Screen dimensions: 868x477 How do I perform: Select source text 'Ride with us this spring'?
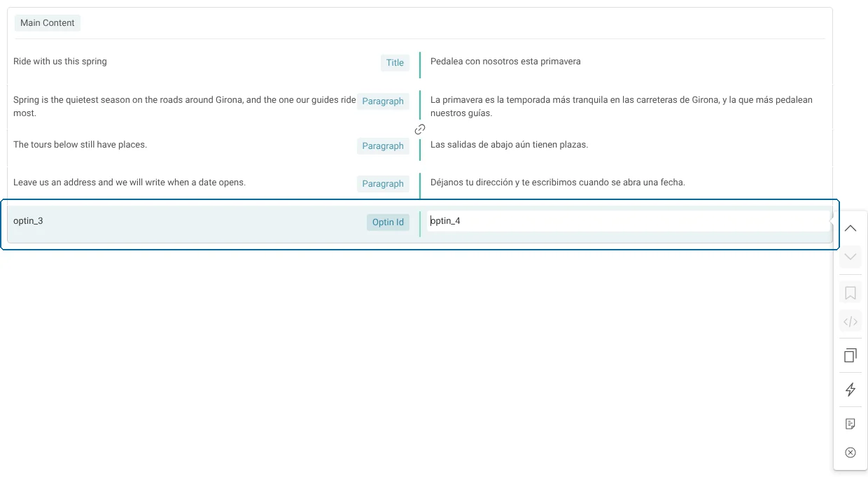click(60, 62)
